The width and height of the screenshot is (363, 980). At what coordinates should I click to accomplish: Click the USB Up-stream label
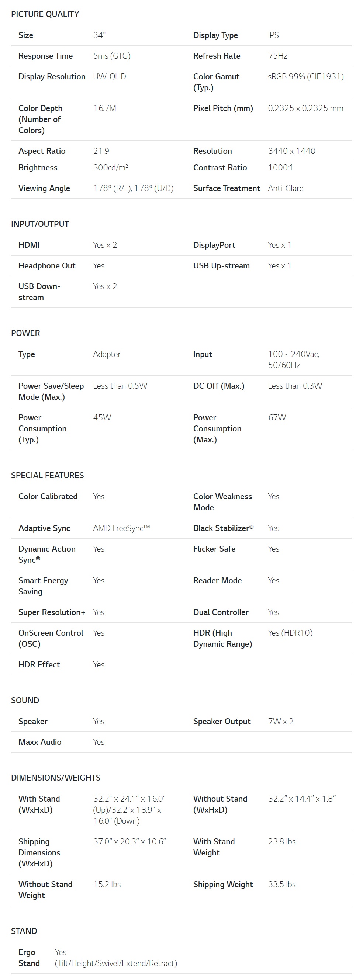click(x=221, y=265)
